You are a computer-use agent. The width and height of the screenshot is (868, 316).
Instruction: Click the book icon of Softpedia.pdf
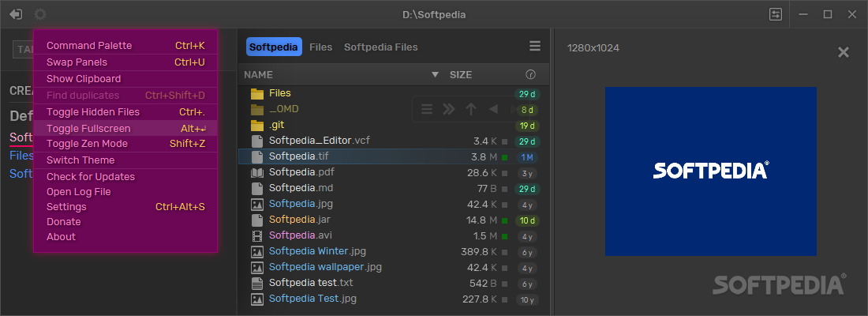[x=257, y=172]
